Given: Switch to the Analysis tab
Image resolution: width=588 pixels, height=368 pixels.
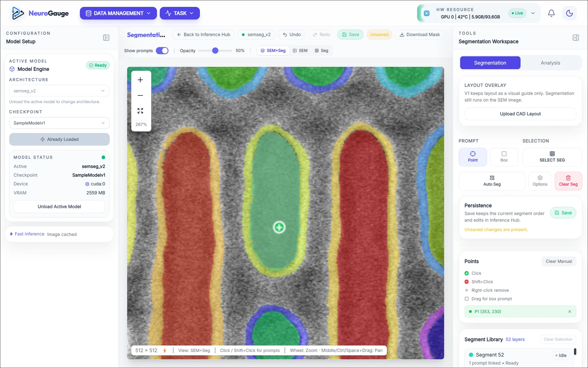Looking at the screenshot, I should coord(550,63).
